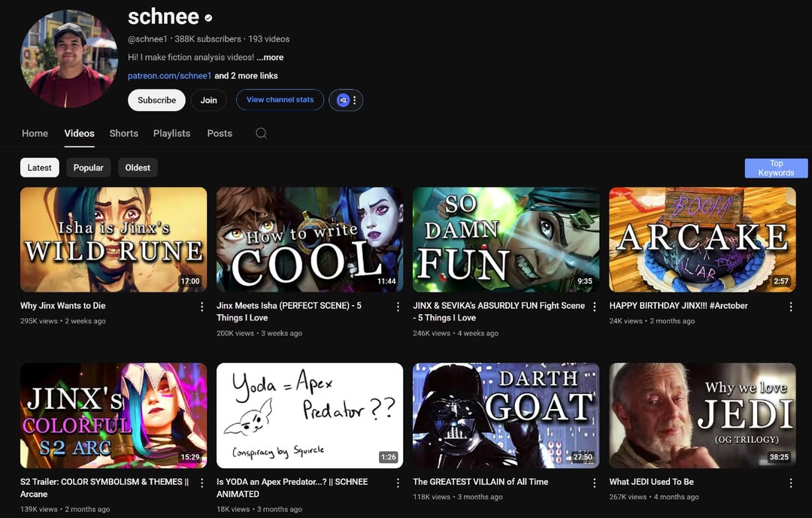812x518 pixels.
Task: Click View channel stats button
Action: pos(280,99)
